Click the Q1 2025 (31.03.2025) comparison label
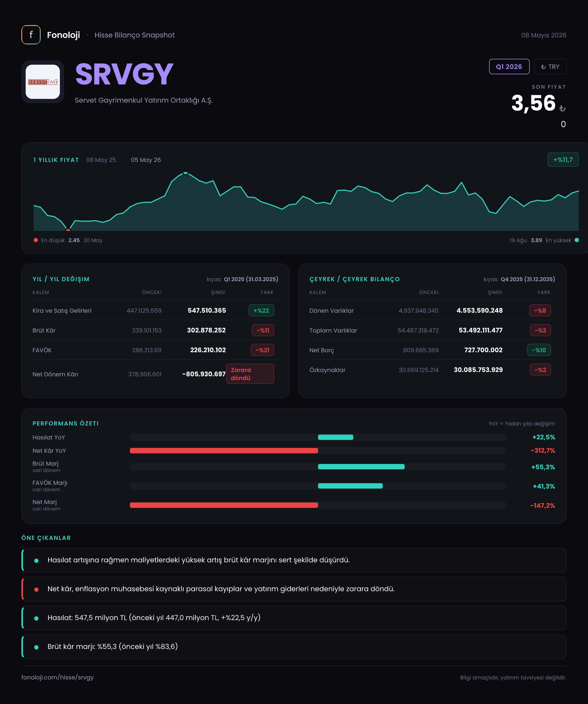 pyautogui.click(x=251, y=279)
